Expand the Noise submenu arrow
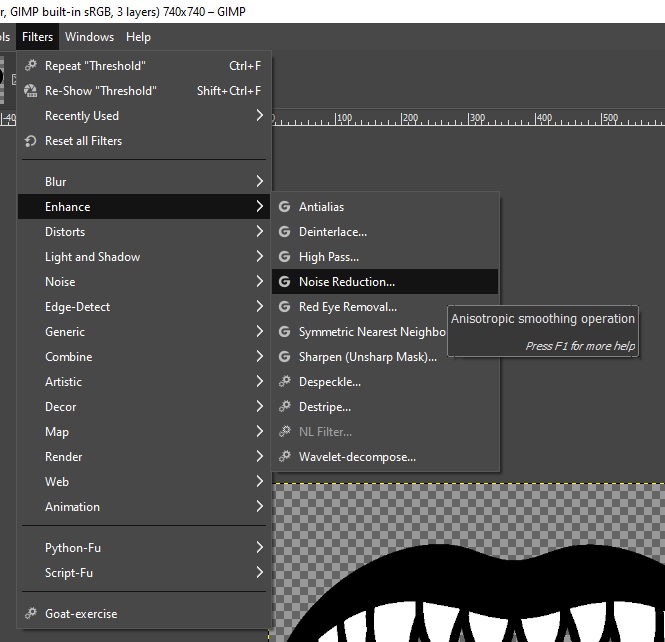The width and height of the screenshot is (665, 642). 260,282
